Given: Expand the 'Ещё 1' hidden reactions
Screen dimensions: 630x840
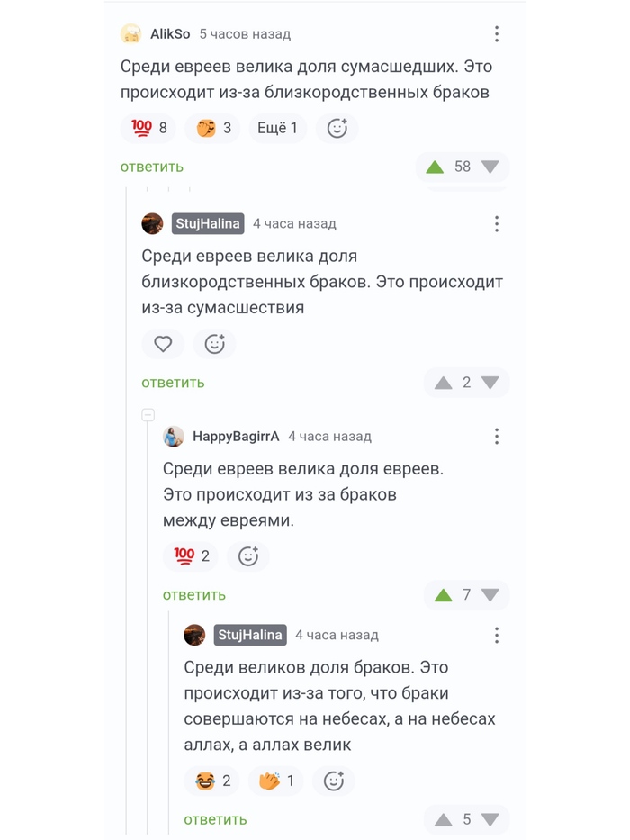Looking at the screenshot, I should (x=277, y=128).
